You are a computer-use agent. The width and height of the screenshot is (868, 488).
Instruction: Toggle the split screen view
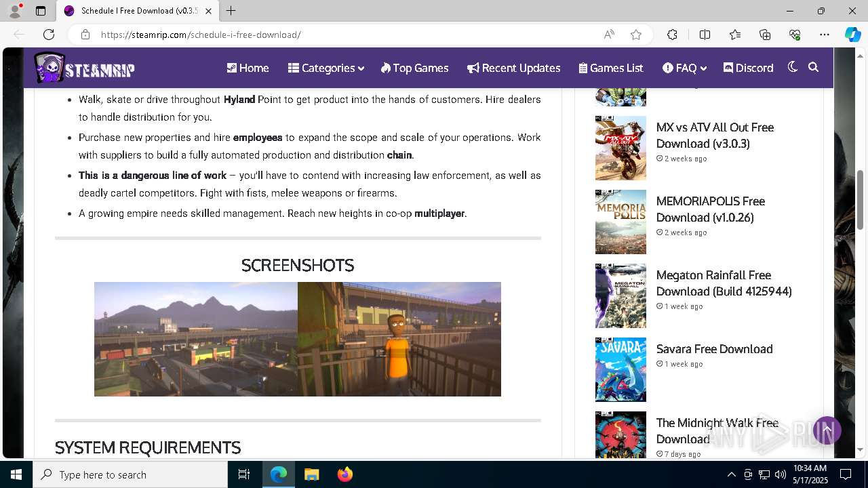705,35
